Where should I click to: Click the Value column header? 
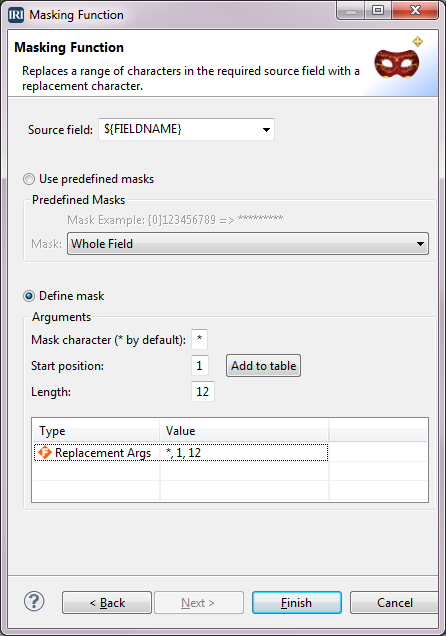[x=244, y=431]
